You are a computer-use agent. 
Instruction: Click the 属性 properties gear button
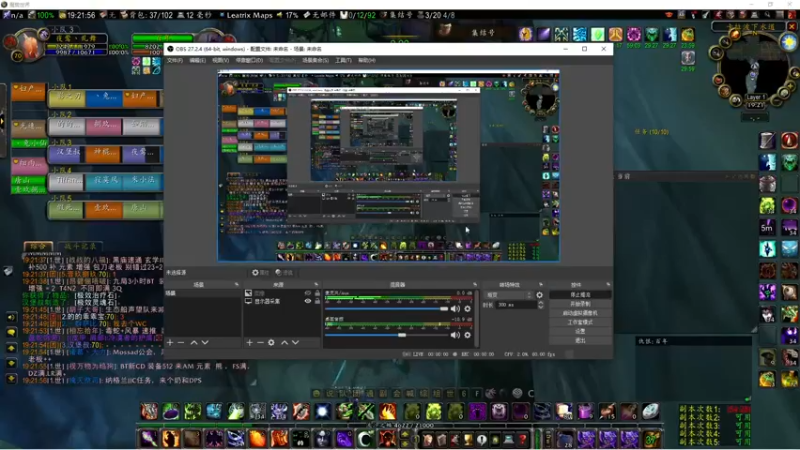[x=260, y=272]
